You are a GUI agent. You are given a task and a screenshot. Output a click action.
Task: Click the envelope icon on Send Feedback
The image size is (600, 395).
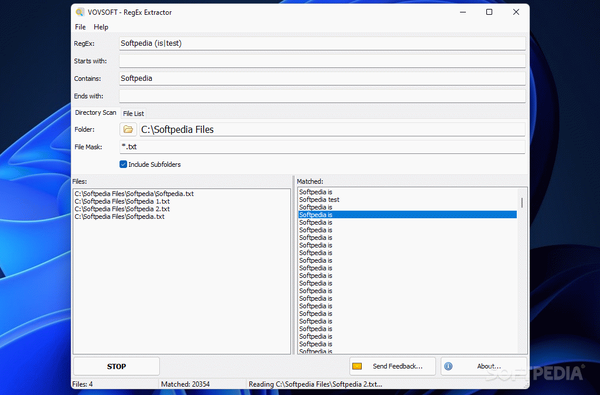point(357,366)
